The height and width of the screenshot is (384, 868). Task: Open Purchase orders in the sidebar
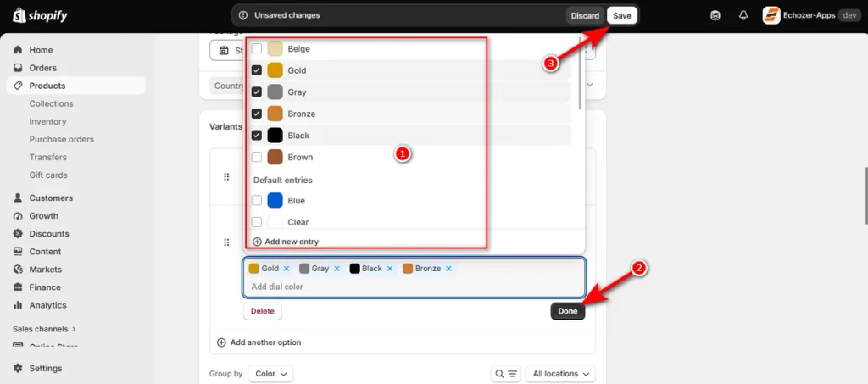tap(61, 139)
